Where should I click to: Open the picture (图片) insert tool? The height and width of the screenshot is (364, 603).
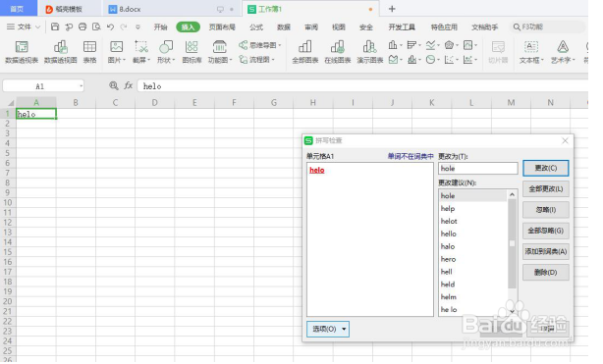click(116, 52)
